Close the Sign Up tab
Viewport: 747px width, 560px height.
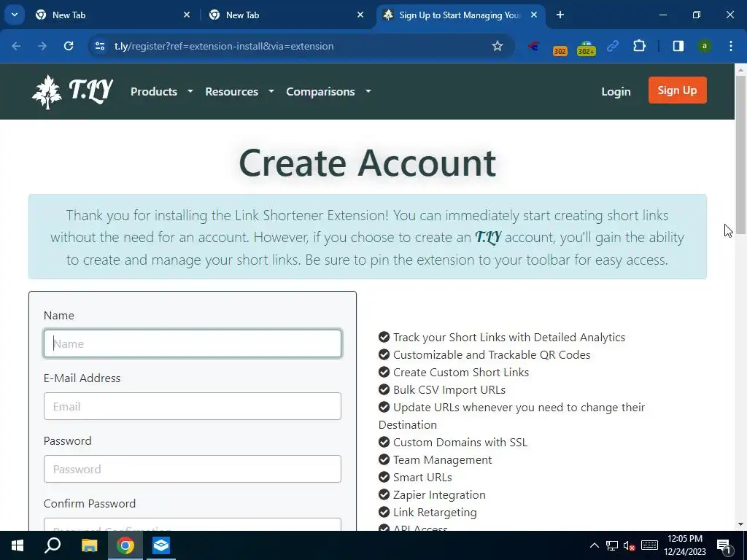pyautogui.click(x=534, y=15)
